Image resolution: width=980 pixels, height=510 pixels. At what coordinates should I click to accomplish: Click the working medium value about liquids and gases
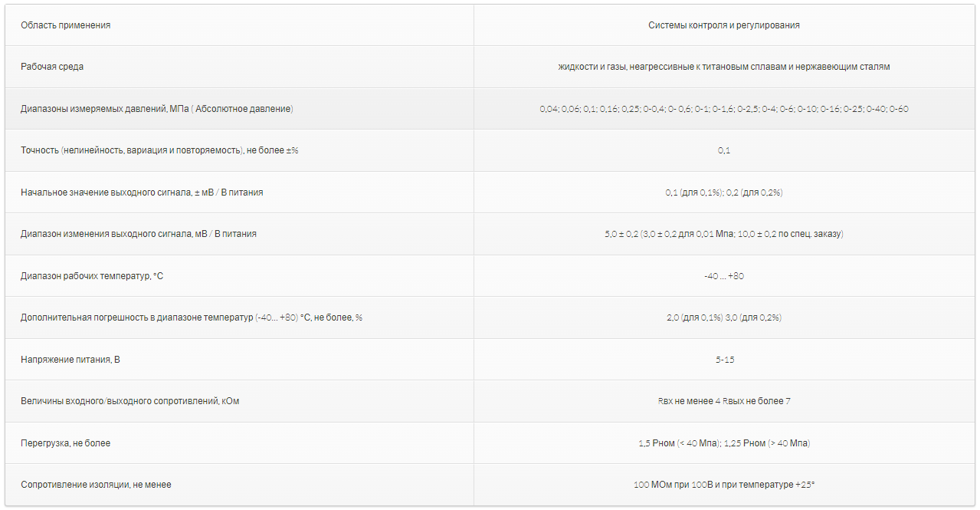coord(723,67)
